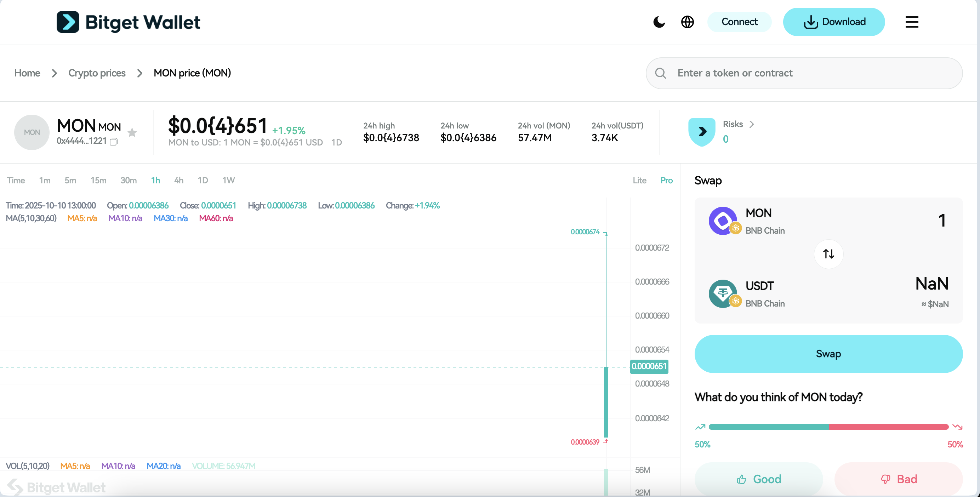Click the swap direction arrows icon
Viewport: 980px width, 497px height.
pos(828,254)
